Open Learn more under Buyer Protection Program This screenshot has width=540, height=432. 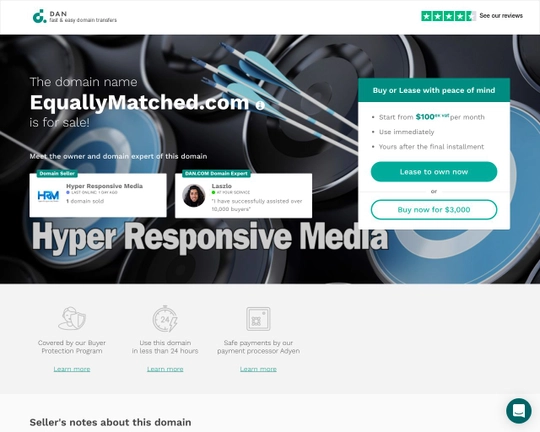(72, 369)
